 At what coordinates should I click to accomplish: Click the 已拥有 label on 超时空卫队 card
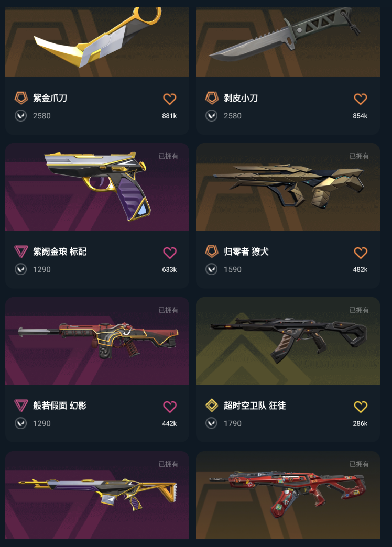pyautogui.click(x=359, y=310)
